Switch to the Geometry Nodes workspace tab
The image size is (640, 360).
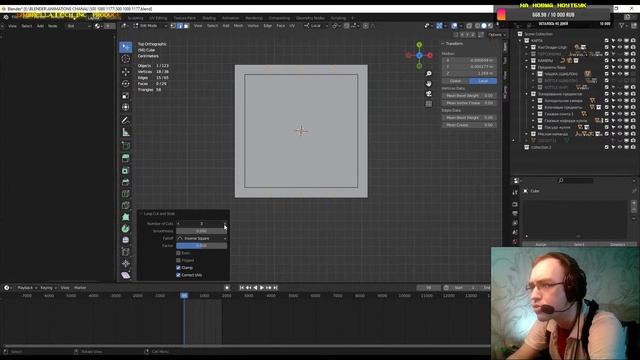pyautogui.click(x=310, y=18)
